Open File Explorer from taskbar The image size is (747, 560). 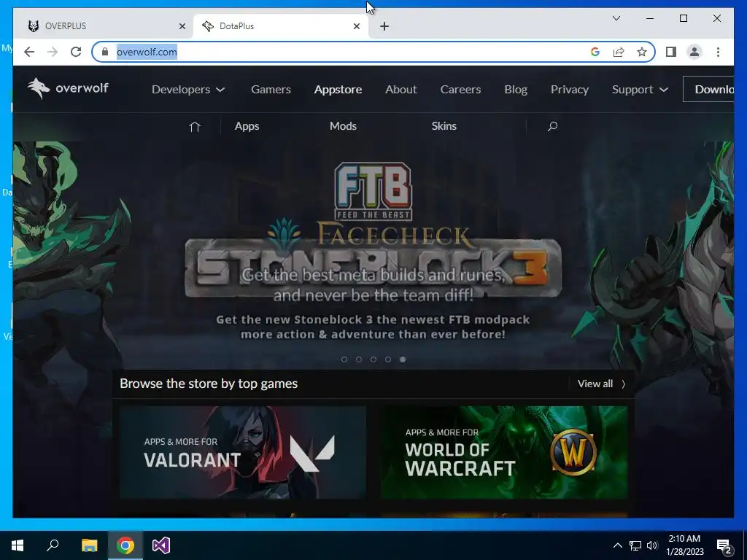89,545
